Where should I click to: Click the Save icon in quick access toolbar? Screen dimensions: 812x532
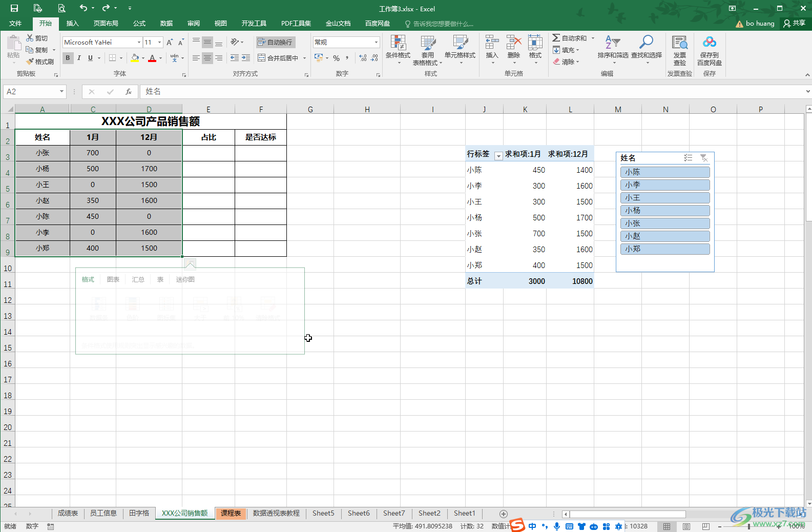[x=14, y=8]
